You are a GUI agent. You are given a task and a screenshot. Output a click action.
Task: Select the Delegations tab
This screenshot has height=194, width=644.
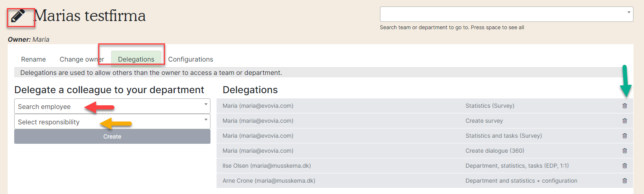136,59
